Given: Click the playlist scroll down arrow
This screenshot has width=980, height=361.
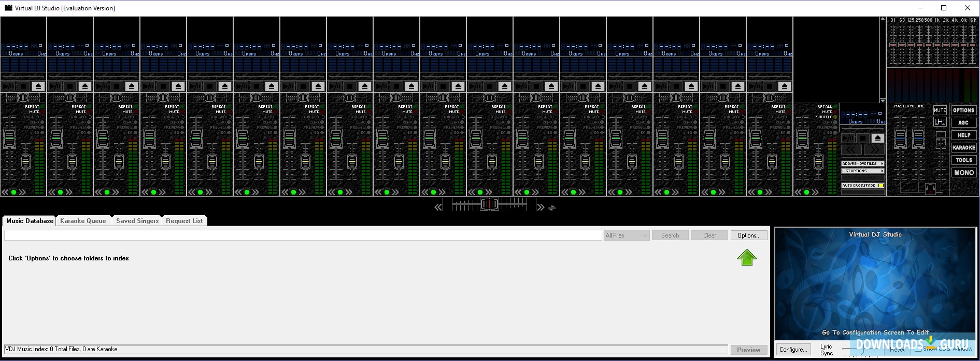Looking at the screenshot, I should tap(883, 100).
